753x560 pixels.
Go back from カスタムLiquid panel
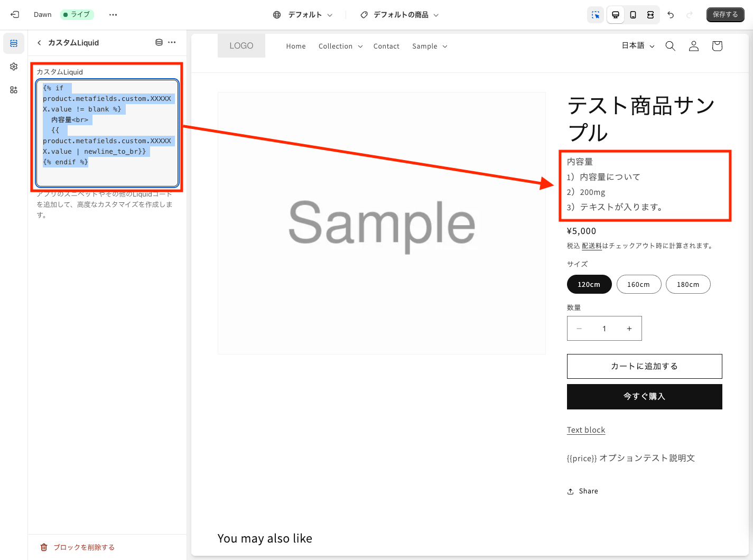pos(39,43)
